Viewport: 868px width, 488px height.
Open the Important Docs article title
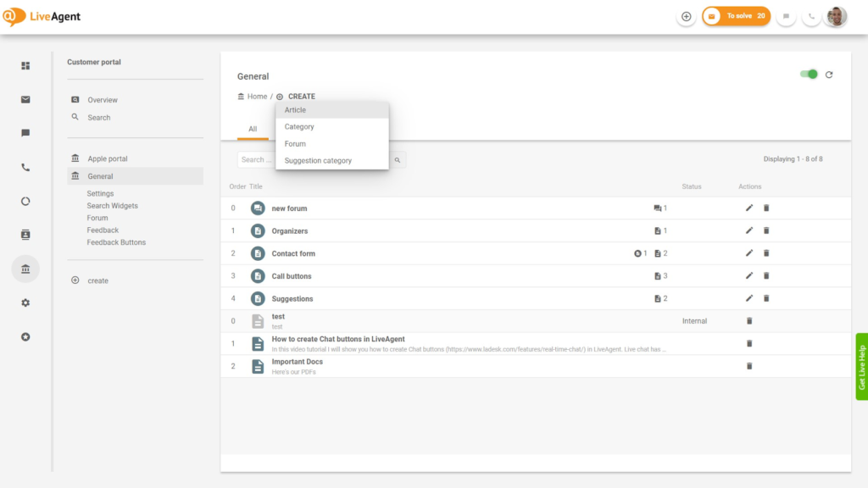tap(297, 362)
